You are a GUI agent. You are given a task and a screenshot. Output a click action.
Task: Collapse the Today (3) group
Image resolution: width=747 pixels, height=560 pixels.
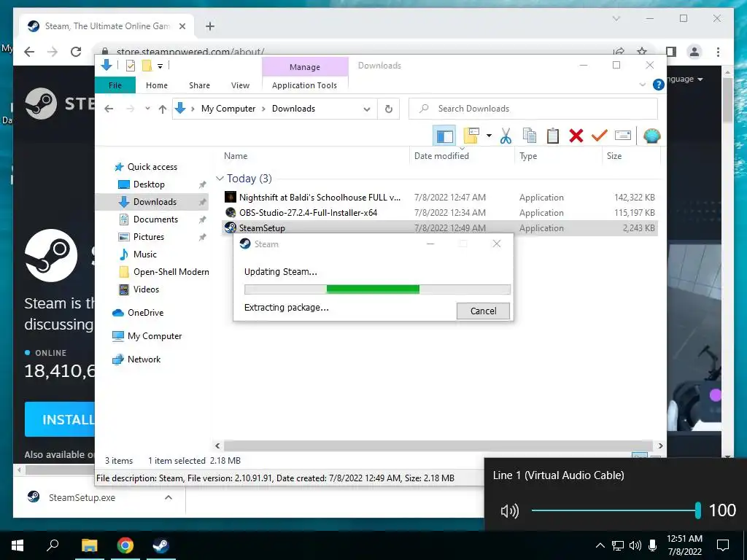(220, 179)
